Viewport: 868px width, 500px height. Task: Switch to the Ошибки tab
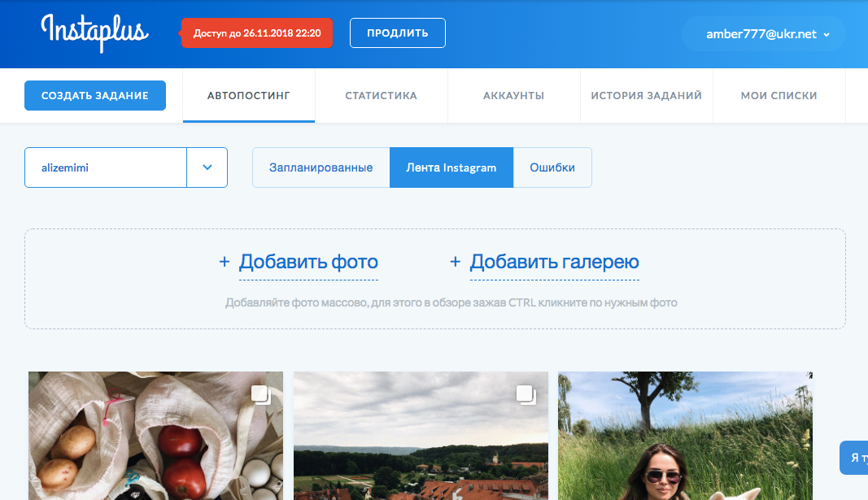pyautogui.click(x=552, y=167)
